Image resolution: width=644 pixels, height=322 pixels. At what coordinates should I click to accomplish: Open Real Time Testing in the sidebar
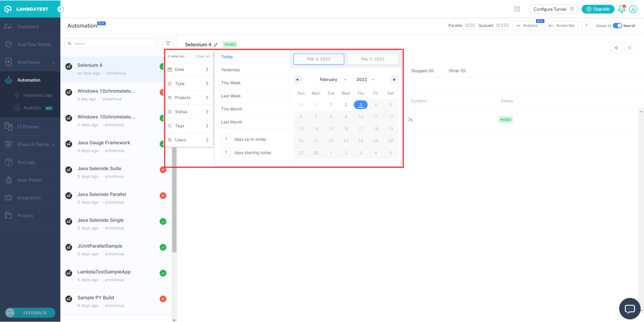(x=30, y=44)
